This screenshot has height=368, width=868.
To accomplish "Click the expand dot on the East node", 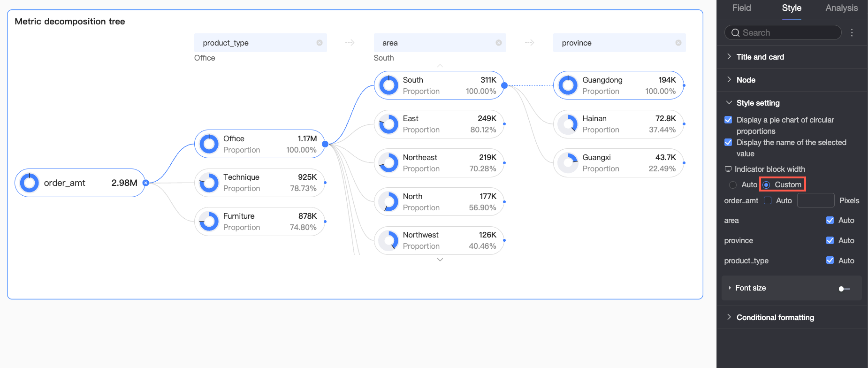I will (504, 124).
